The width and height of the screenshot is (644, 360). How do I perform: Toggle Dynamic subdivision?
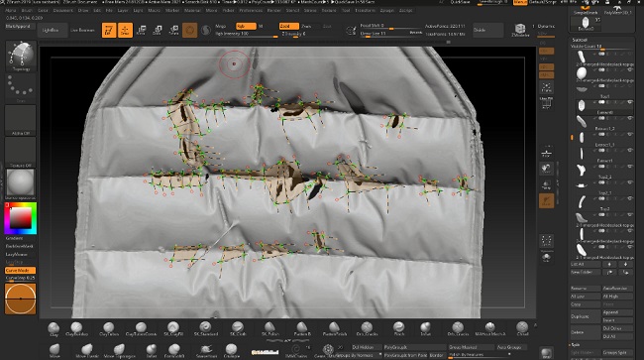click(546, 27)
